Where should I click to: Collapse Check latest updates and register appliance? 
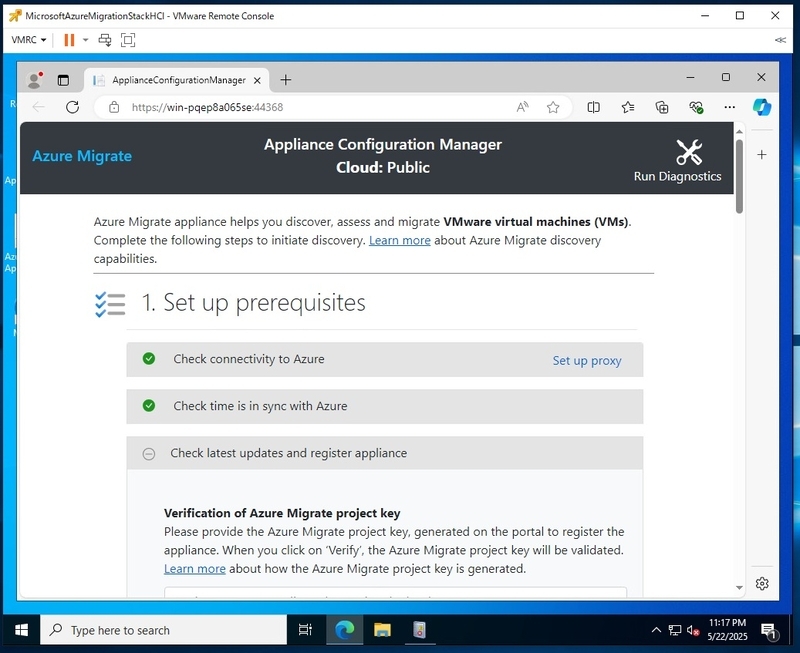385,453
